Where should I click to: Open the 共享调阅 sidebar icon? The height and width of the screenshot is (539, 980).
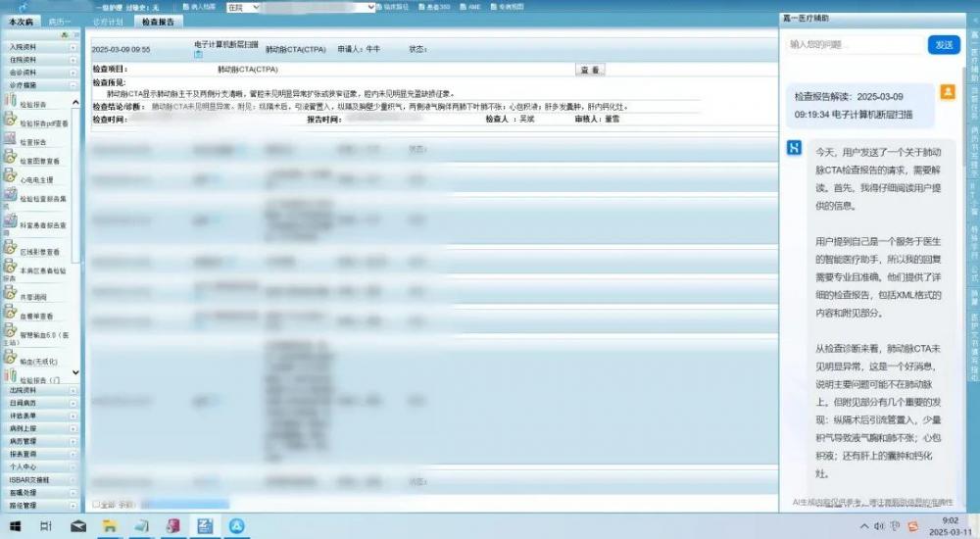11,293
